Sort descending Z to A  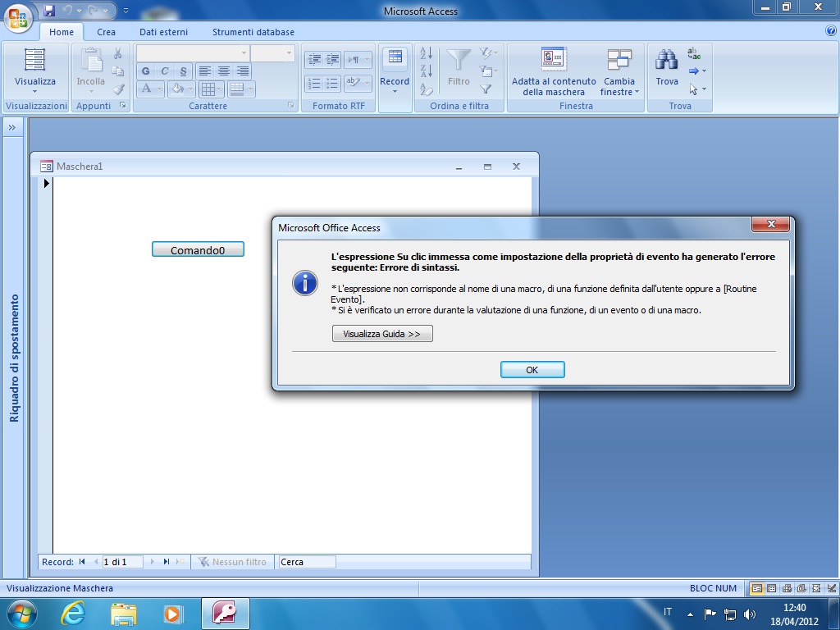click(x=427, y=71)
